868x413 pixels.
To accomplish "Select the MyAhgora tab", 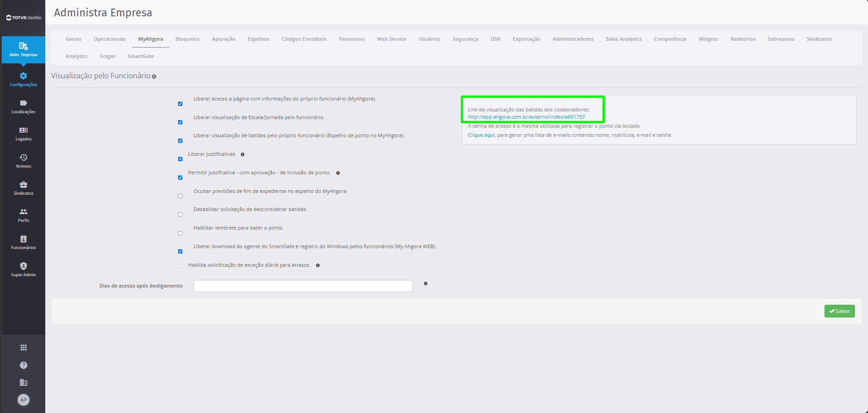I will point(150,39).
